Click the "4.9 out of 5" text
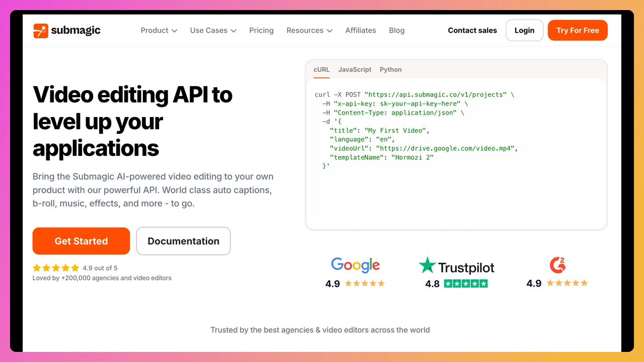Image resolution: width=644 pixels, height=362 pixels. [x=100, y=268]
